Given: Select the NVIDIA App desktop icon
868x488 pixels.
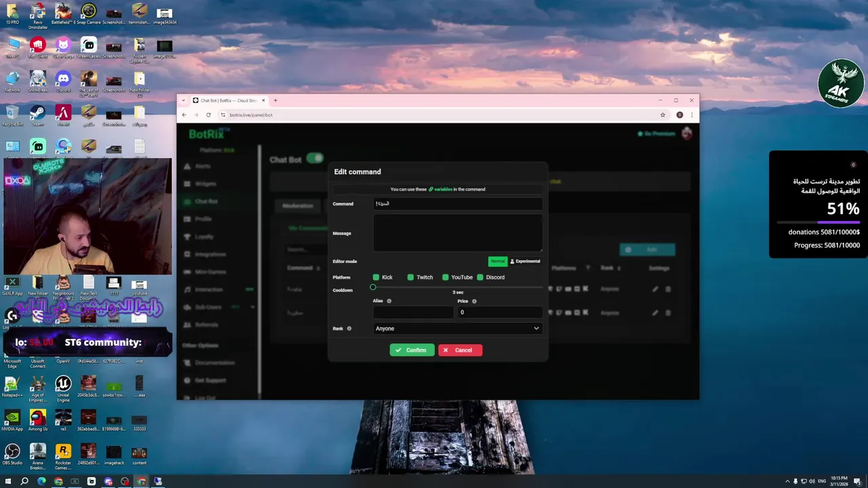Looking at the screenshot, I should coord(12,421).
